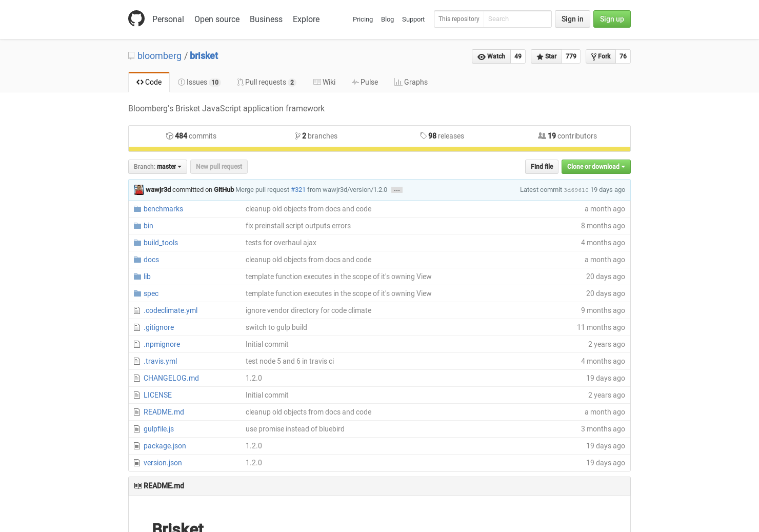
Task: Open the Graphs tab
Action: tap(411, 82)
